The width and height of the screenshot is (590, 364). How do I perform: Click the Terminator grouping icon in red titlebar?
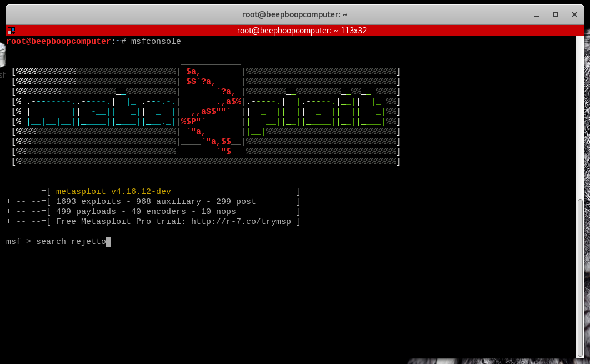11,31
